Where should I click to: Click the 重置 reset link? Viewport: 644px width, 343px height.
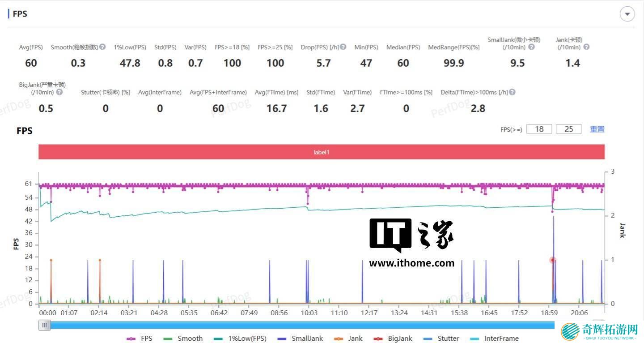597,129
